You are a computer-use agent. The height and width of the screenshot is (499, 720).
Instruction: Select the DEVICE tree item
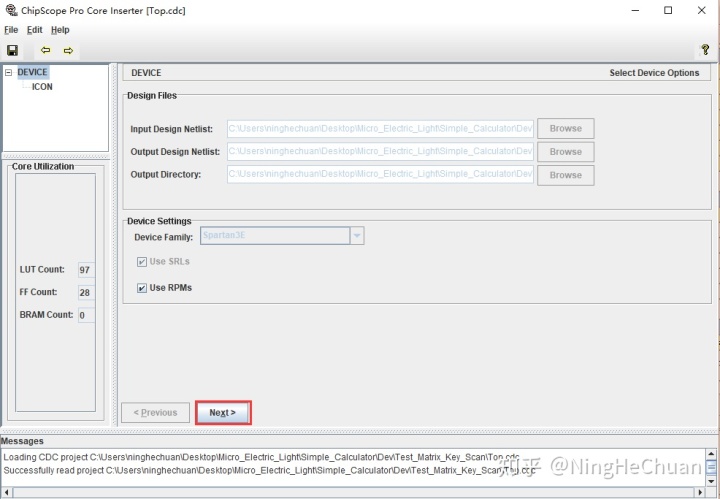point(32,72)
